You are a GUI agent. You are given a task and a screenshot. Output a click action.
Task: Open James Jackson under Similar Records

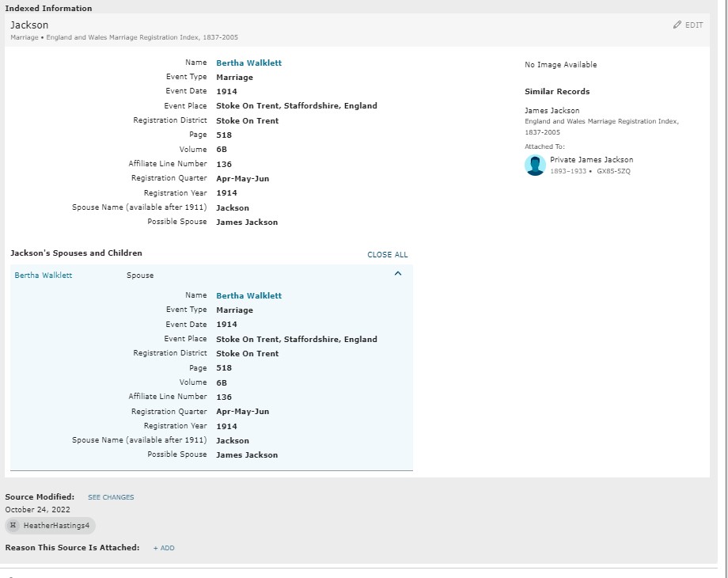(552, 111)
